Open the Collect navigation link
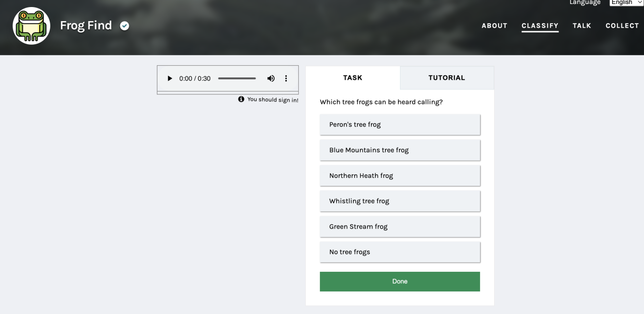The height and width of the screenshot is (314, 644). point(622,26)
